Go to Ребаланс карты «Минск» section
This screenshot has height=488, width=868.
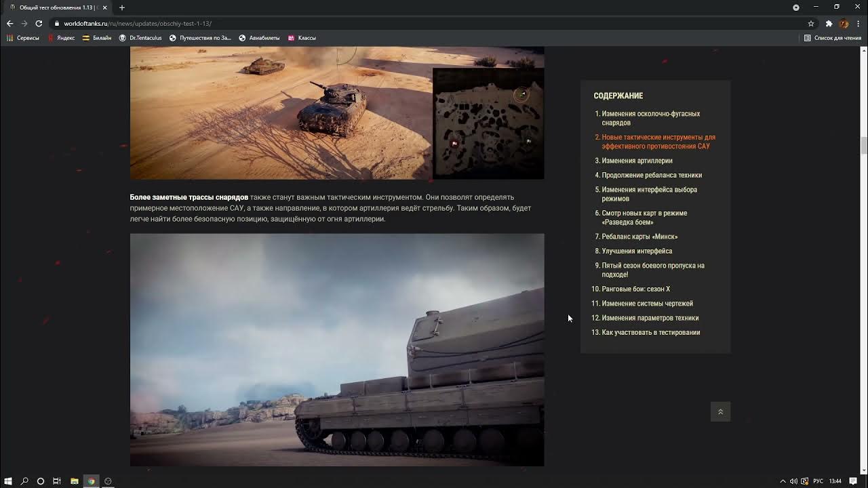pyautogui.click(x=639, y=237)
